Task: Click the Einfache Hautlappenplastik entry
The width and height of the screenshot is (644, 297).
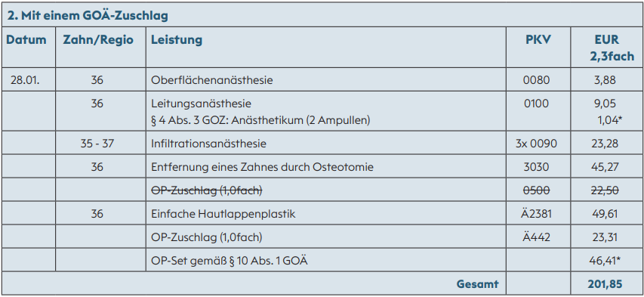Action: click(223, 214)
